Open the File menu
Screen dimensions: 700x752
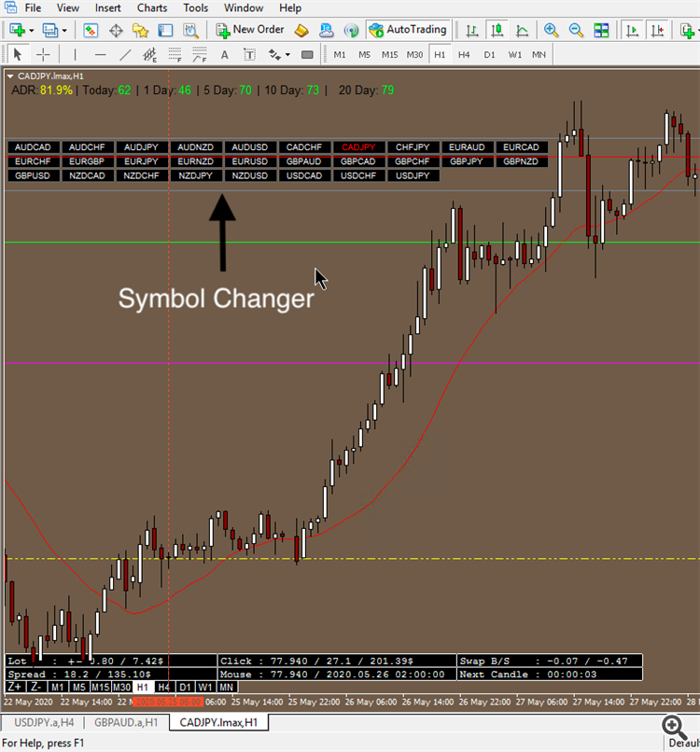pos(33,8)
